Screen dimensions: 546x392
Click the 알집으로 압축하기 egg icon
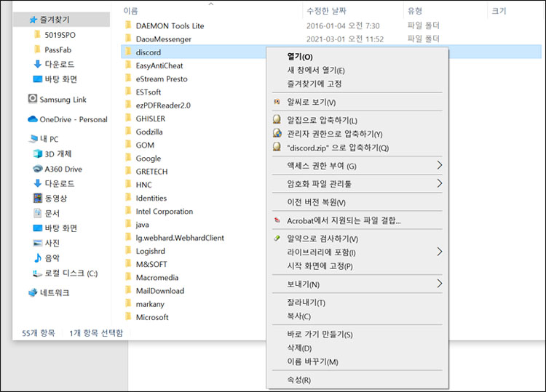[x=277, y=120]
